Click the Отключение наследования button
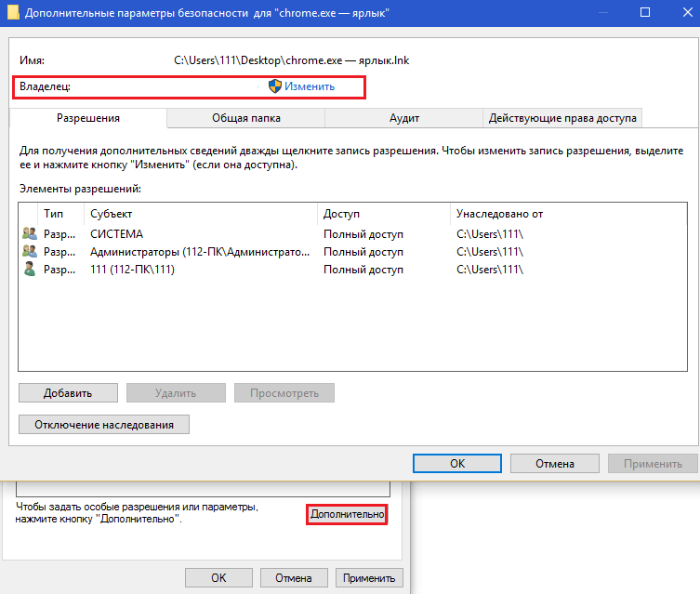 (104, 425)
